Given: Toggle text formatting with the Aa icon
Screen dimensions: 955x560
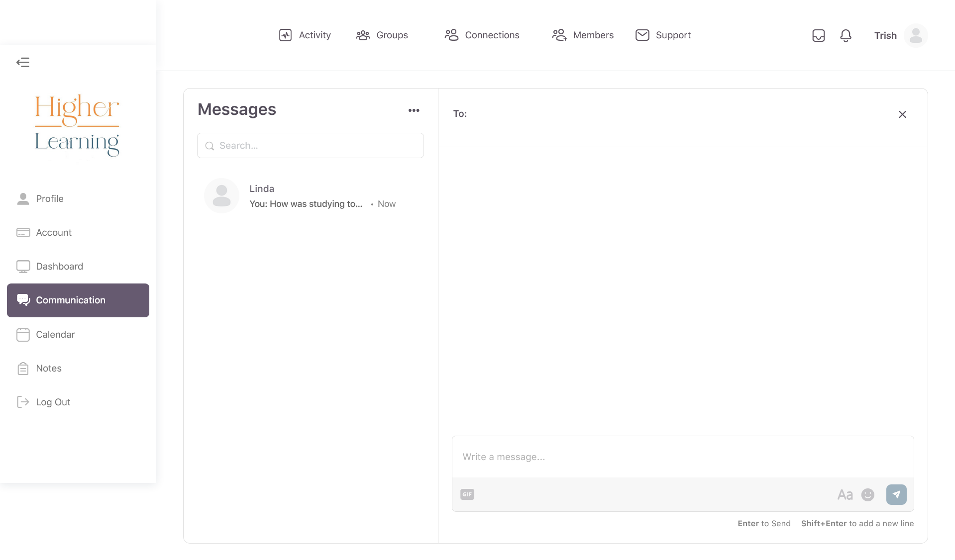Looking at the screenshot, I should coord(845,494).
